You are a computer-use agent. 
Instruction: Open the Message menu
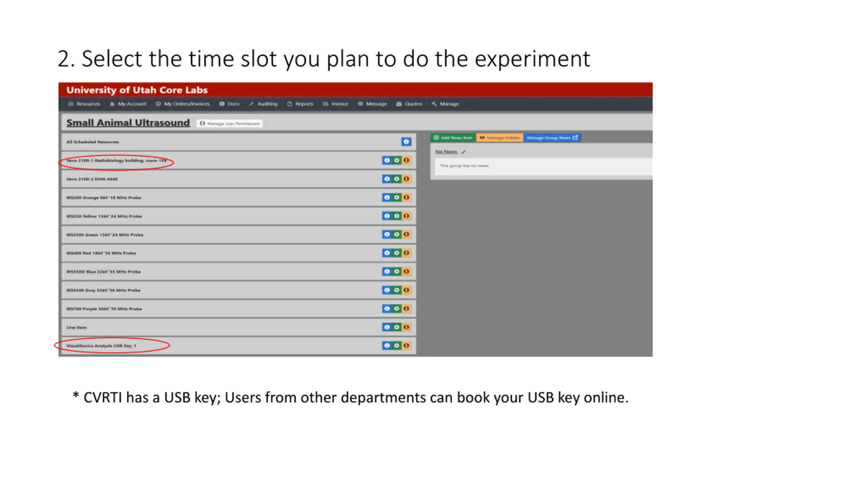tap(372, 104)
